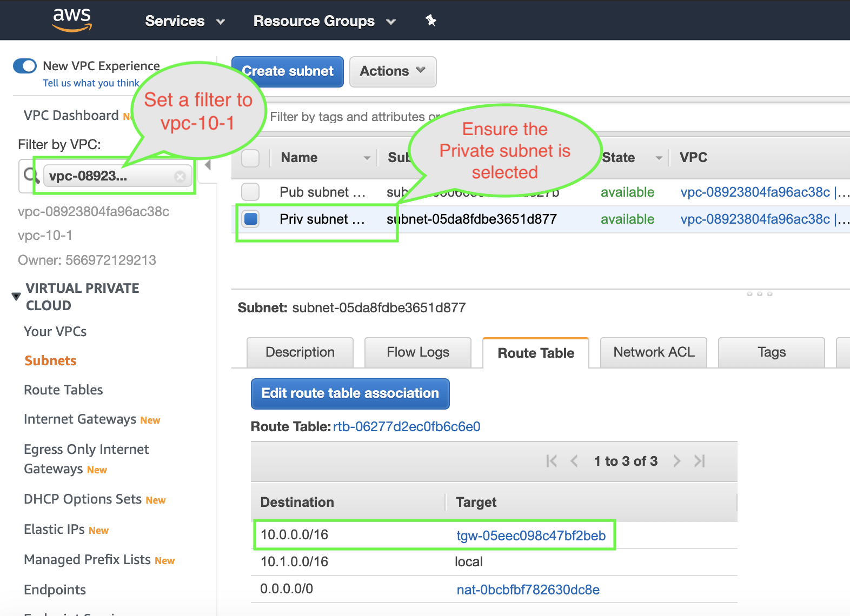Switch to the Description tab

300,352
